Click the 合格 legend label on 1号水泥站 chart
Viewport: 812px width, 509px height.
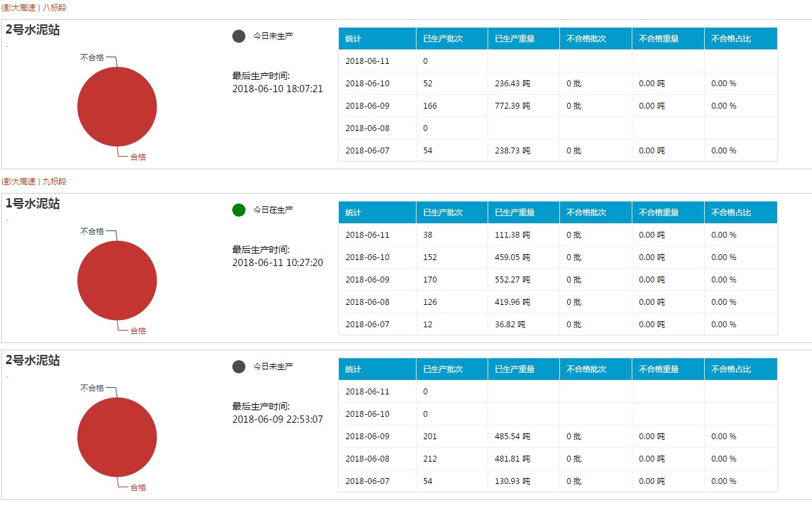tap(138, 331)
